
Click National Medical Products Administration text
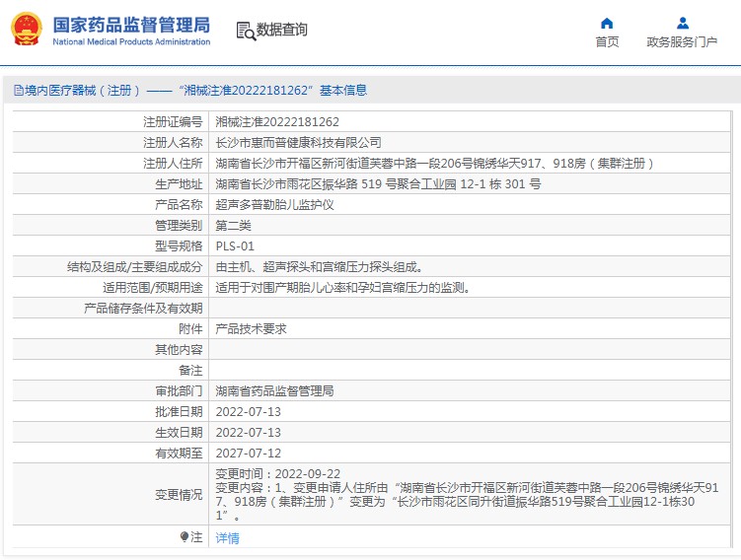tap(131, 41)
